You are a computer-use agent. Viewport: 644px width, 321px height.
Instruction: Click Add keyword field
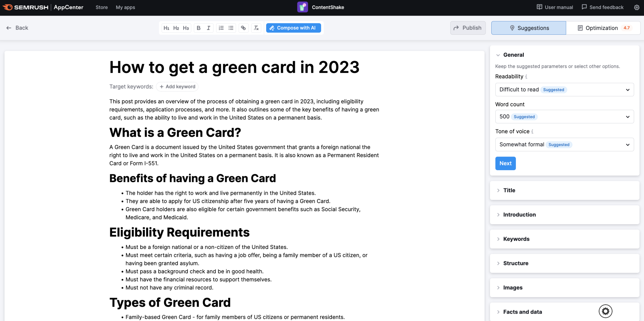click(177, 87)
